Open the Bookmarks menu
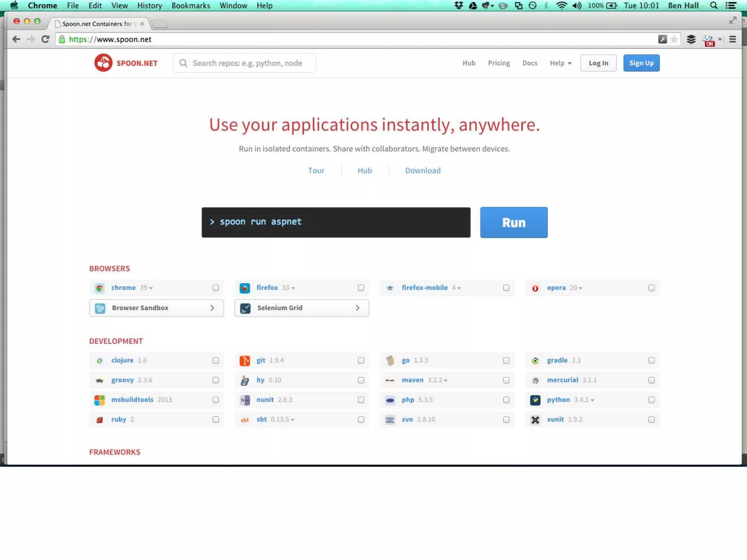The height and width of the screenshot is (560, 747). tap(191, 5)
